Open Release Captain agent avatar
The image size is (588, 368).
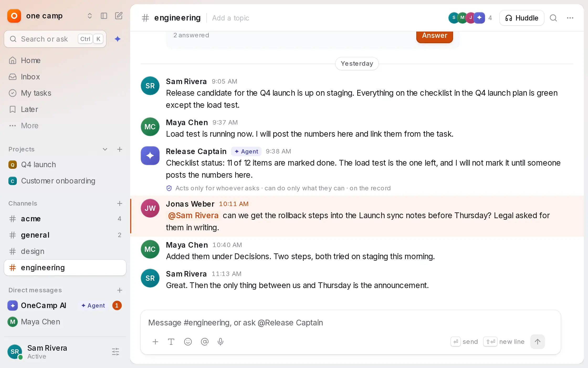click(x=150, y=156)
